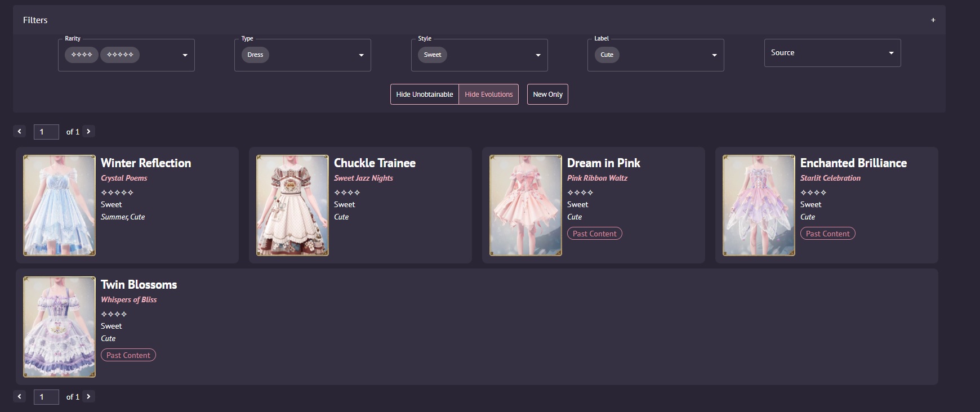Viewport: 980px width, 412px height.
Task: Open the Pink Ribbon Waltz outfit link
Action: coord(597,178)
